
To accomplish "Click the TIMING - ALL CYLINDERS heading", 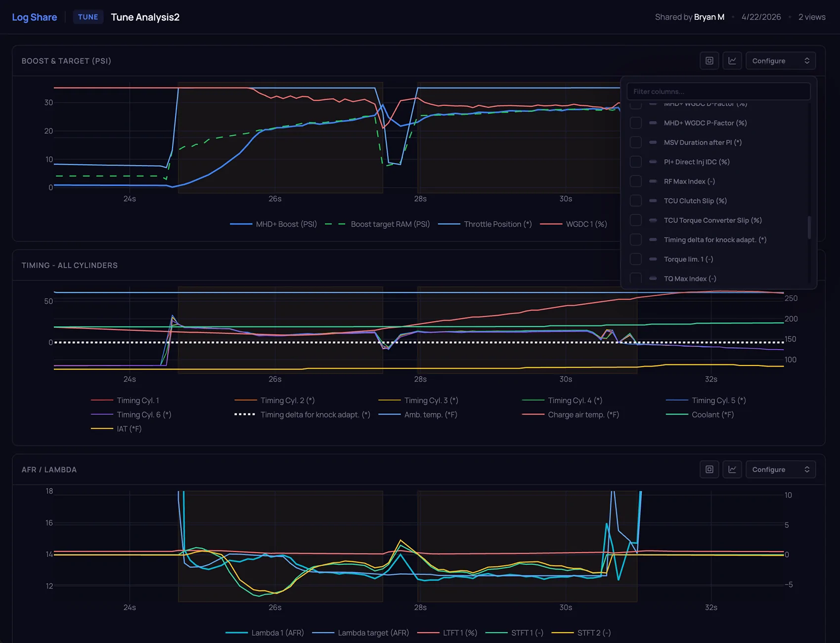I will (x=70, y=265).
